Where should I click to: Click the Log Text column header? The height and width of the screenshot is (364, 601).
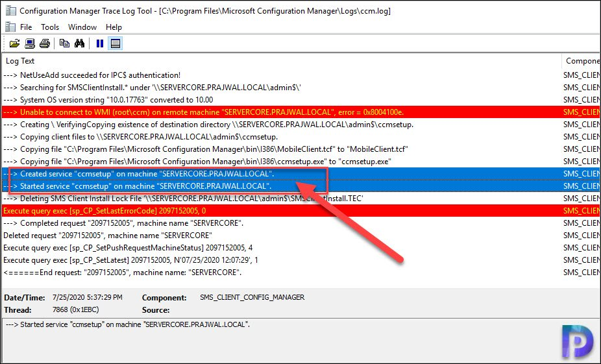(x=282, y=61)
